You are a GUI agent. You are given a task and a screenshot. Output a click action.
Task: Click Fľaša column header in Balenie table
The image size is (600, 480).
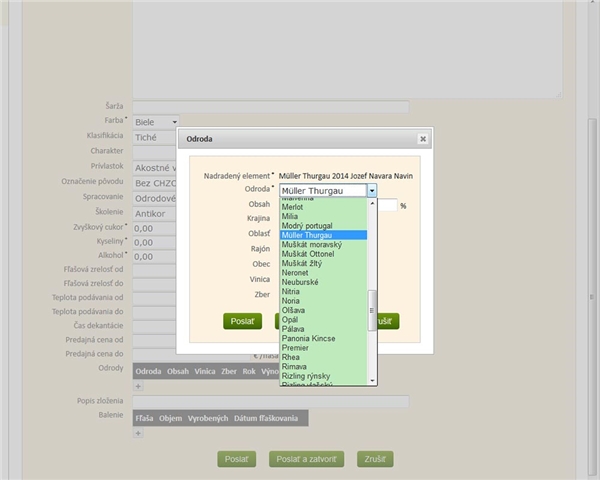click(144, 418)
